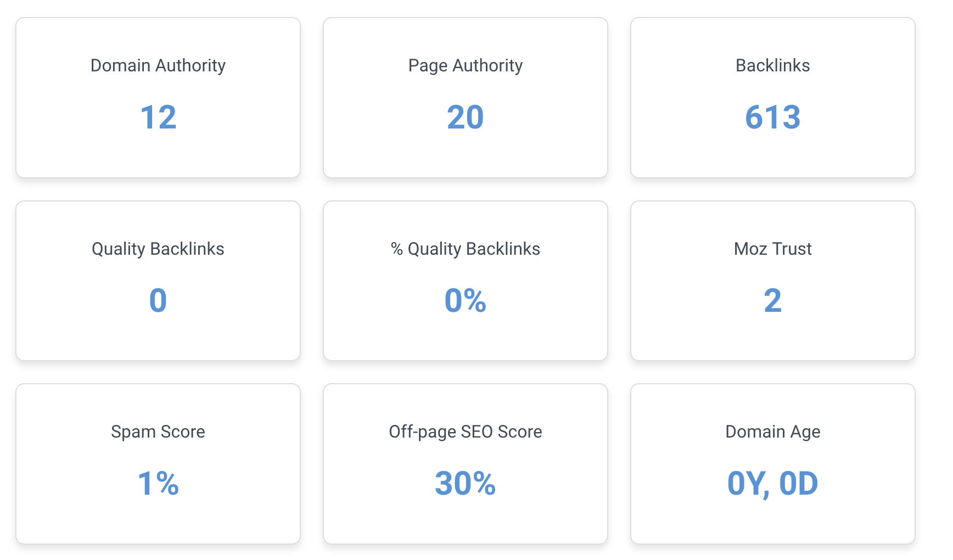The image size is (953, 560).
Task: Open the Quality Backlinks card
Action: coord(158,281)
